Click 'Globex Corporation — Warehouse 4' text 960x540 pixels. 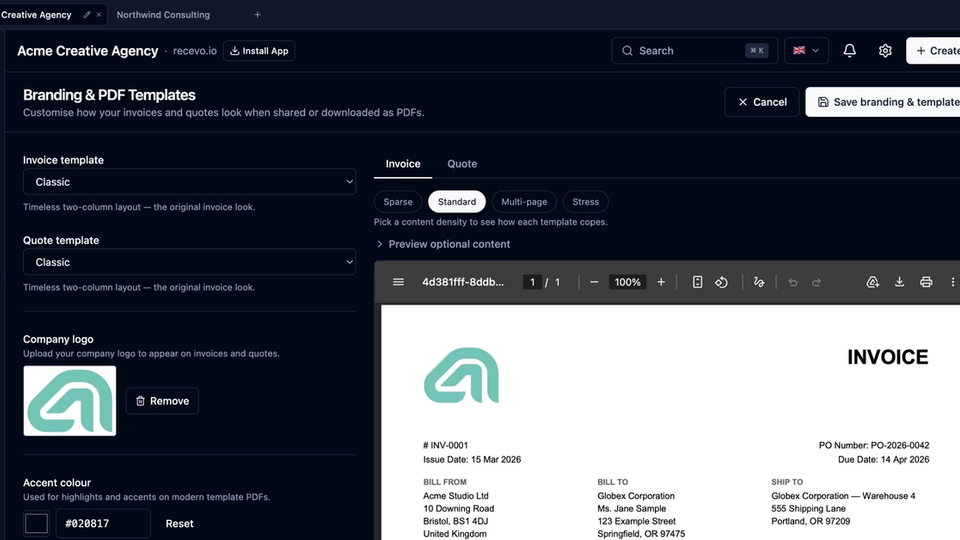[843, 496]
